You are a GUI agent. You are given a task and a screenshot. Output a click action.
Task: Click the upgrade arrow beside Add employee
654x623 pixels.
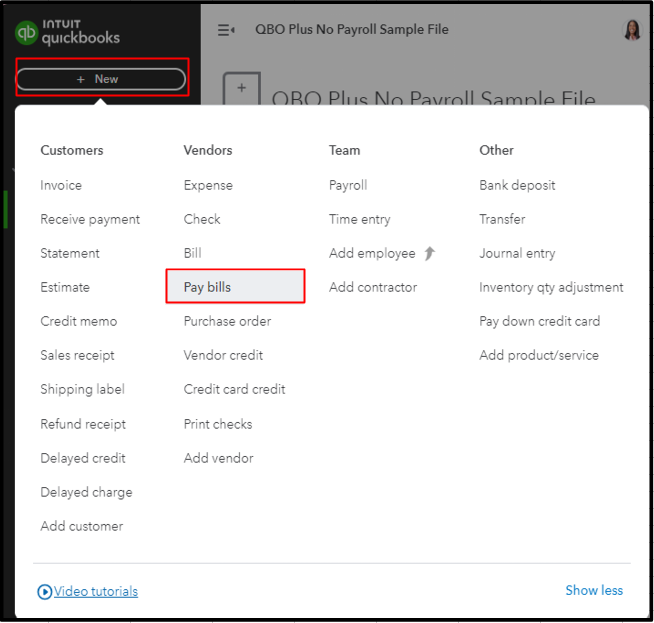pyautogui.click(x=430, y=253)
